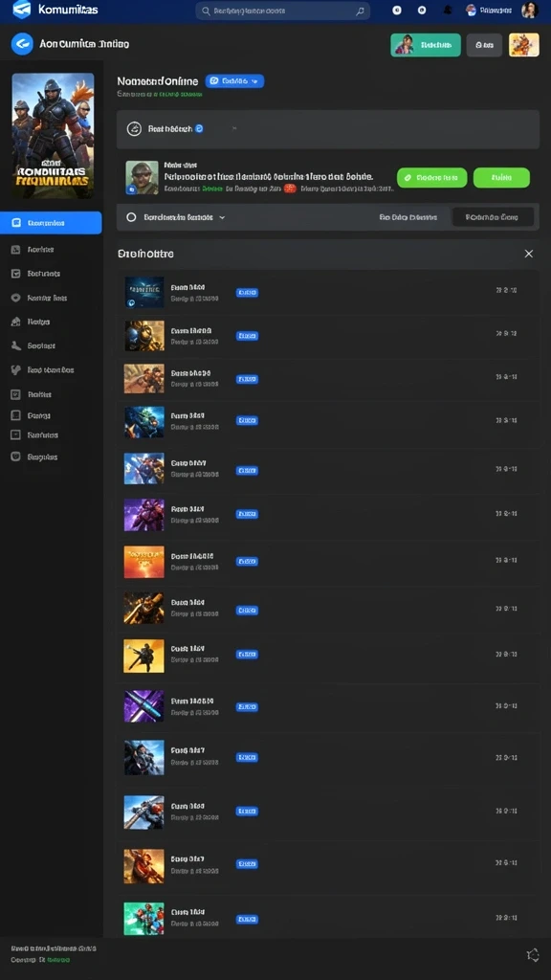
Task: Select the highlighted blue sidebar menu item
Action: pyautogui.click(x=52, y=222)
